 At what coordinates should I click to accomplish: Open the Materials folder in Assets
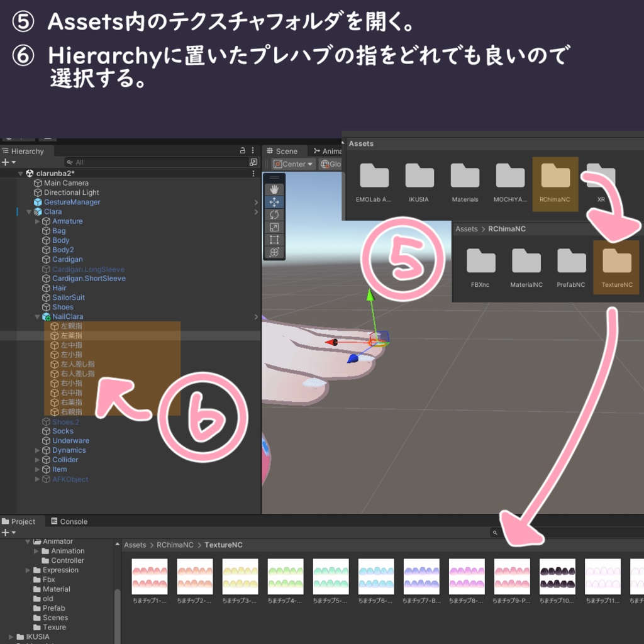[x=465, y=184]
